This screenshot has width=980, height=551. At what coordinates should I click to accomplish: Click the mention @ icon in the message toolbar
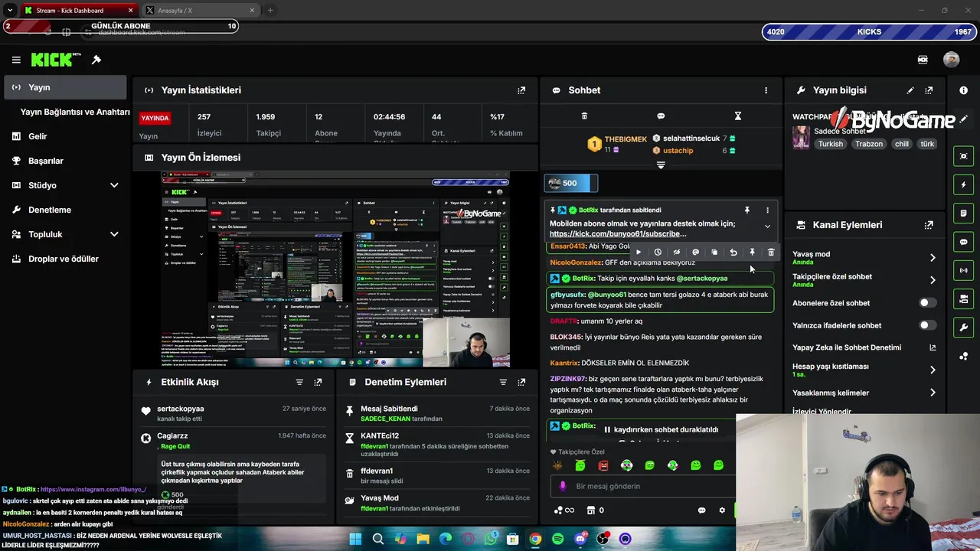pyautogui.click(x=695, y=252)
